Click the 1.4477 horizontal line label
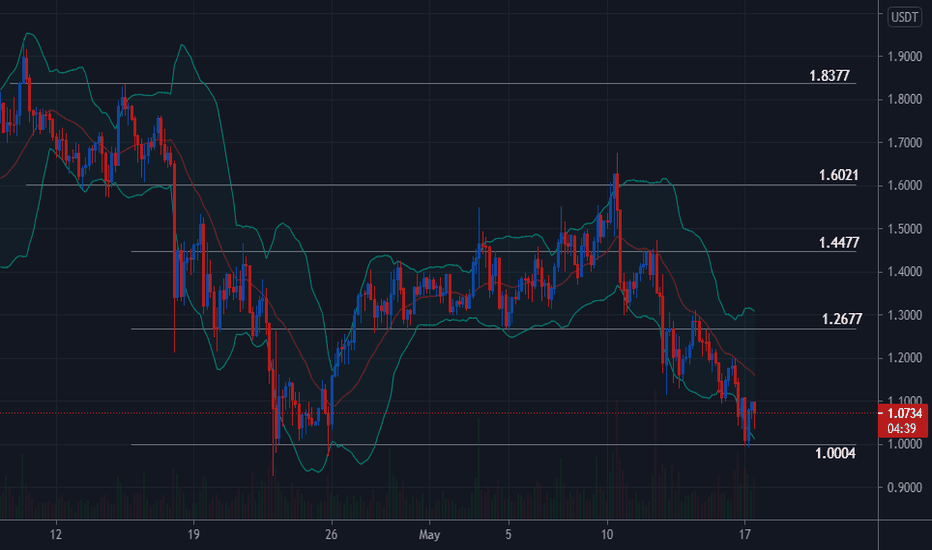This screenshot has width=932, height=550. point(839,243)
